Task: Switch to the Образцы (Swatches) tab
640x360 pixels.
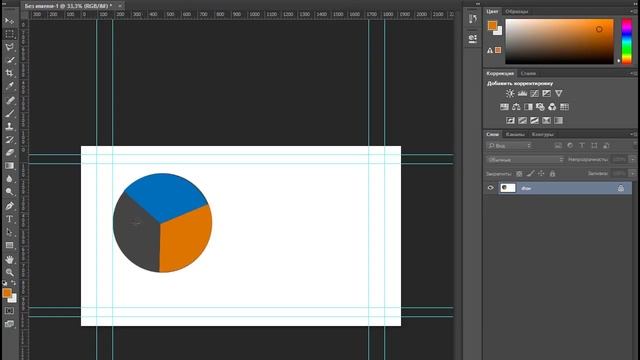Action: [x=517, y=11]
